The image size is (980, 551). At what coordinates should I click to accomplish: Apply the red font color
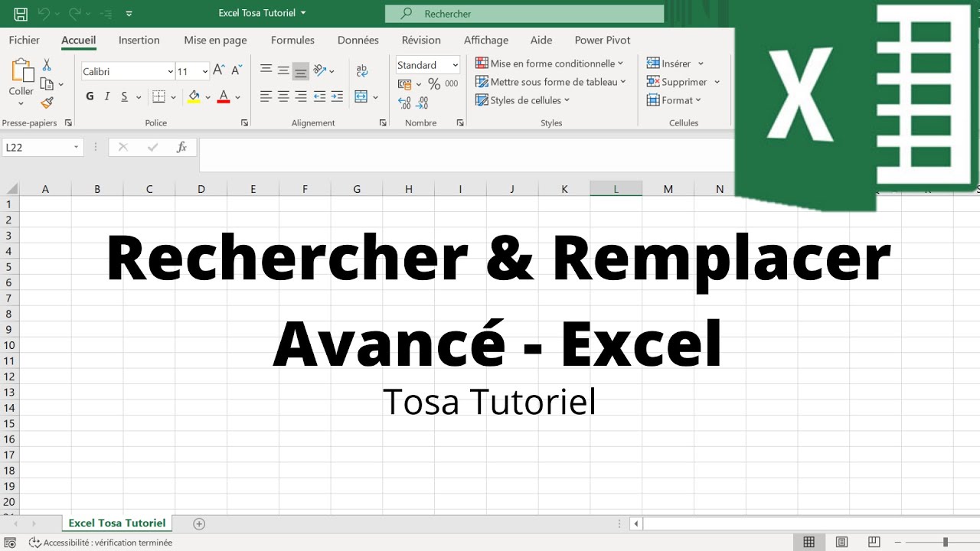point(224,96)
